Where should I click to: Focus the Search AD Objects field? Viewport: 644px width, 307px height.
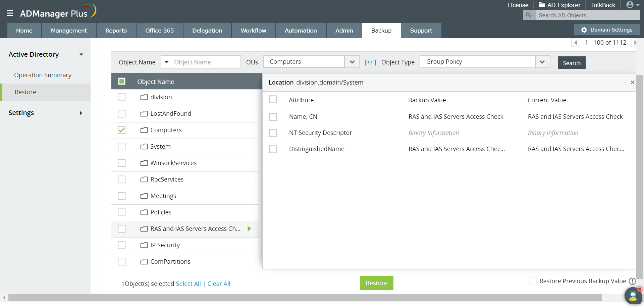coord(588,15)
